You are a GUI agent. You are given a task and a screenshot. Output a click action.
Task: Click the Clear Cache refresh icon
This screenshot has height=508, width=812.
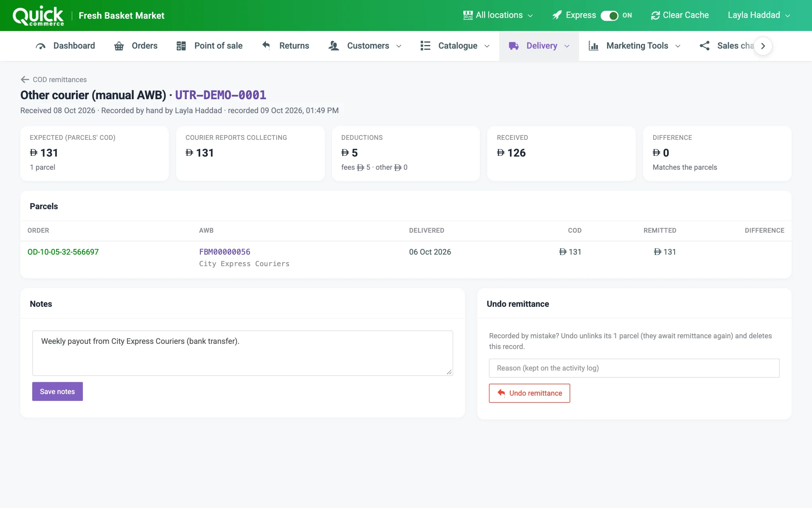655,15
